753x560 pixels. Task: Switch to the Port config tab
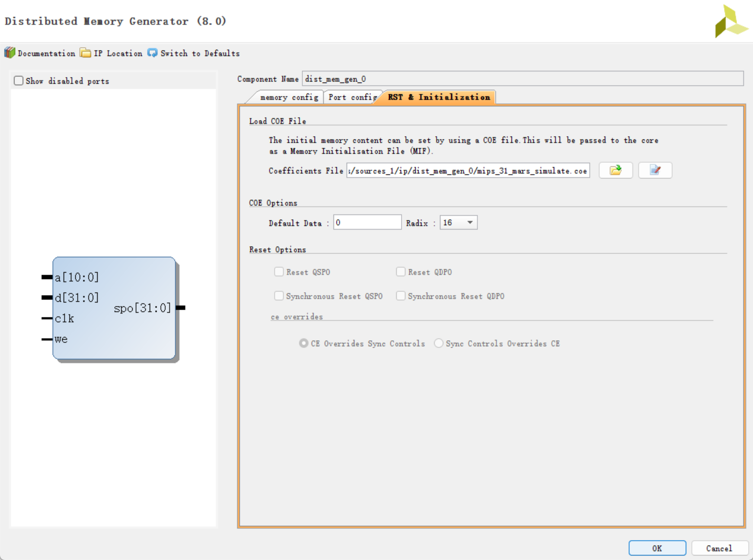point(352,97)
